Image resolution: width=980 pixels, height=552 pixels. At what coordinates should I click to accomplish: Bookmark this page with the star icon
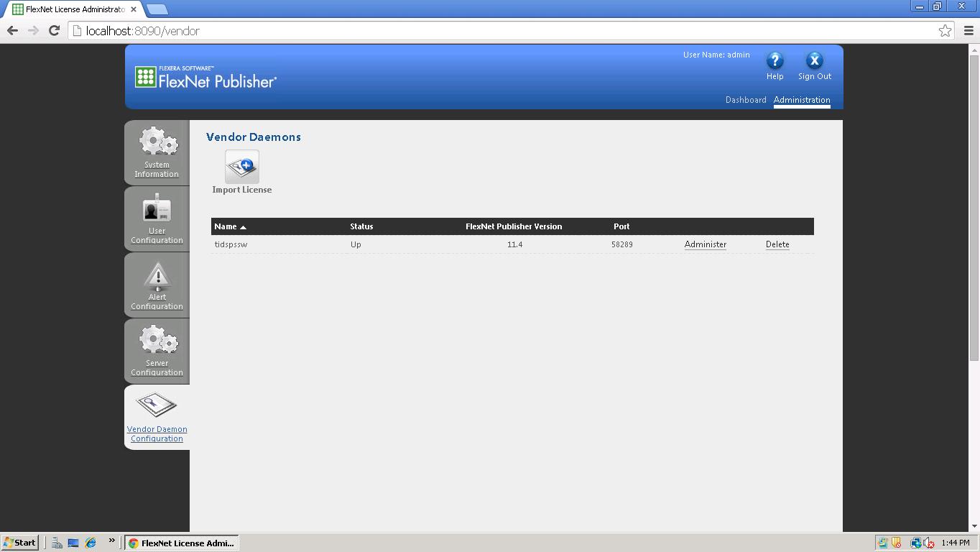[945, 30]
